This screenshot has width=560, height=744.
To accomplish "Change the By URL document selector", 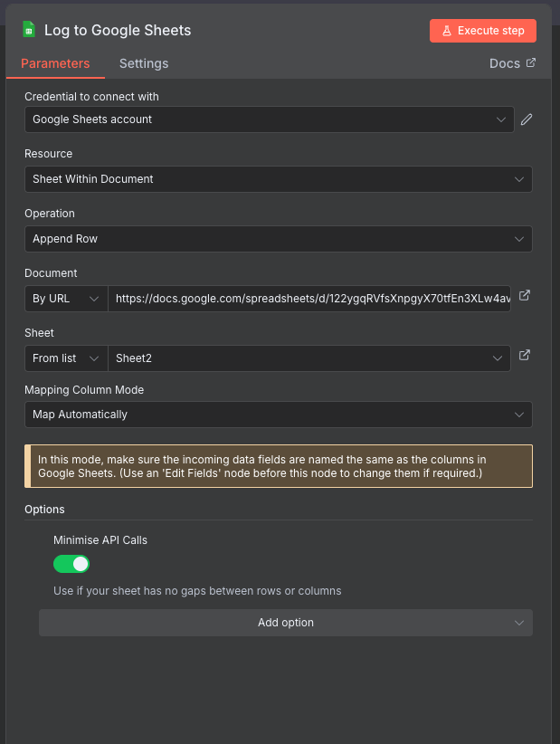I will point(65,298).
